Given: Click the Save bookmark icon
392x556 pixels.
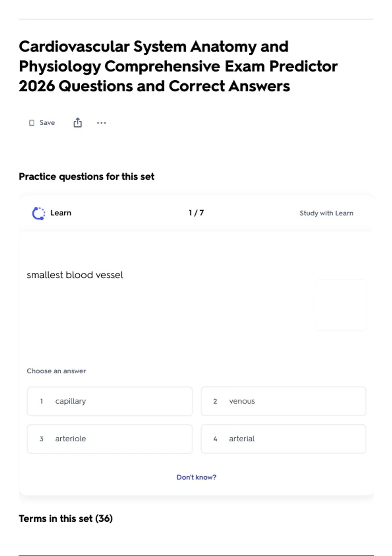Looking at the screenshot, I should click(32, 123).
